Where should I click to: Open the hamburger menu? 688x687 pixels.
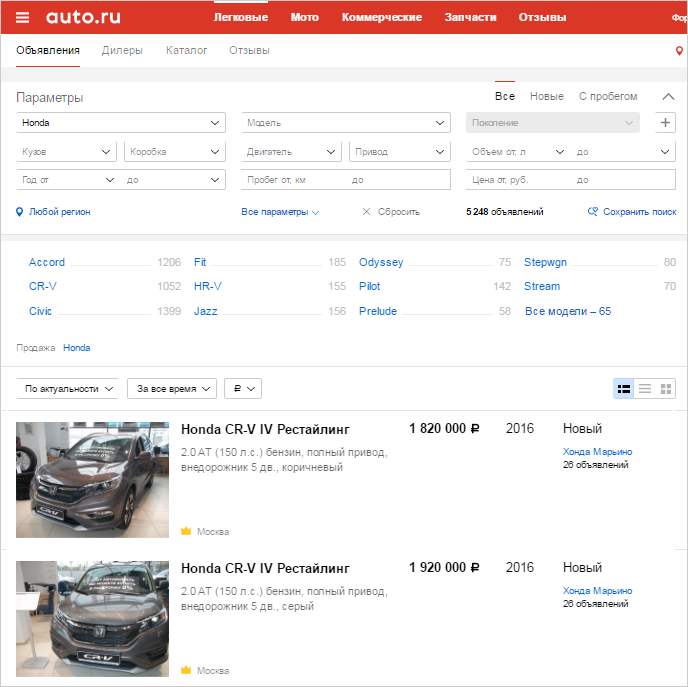(22, 18)
